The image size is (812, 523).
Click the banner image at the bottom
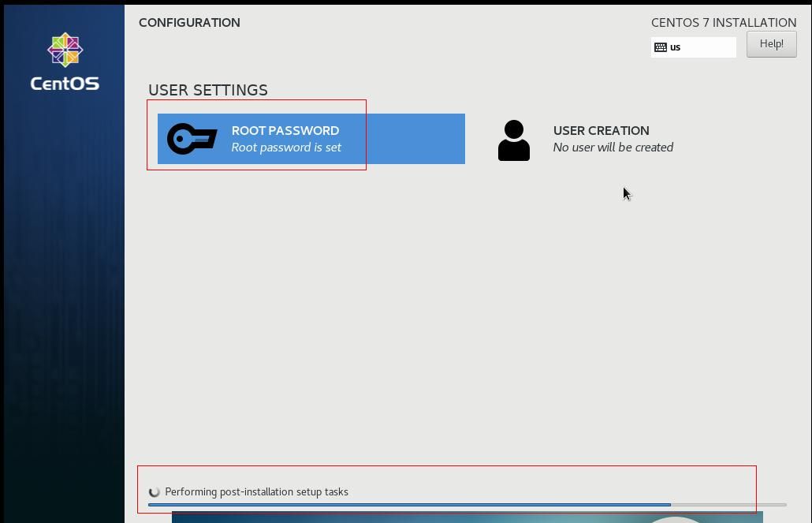click(467, 517)
